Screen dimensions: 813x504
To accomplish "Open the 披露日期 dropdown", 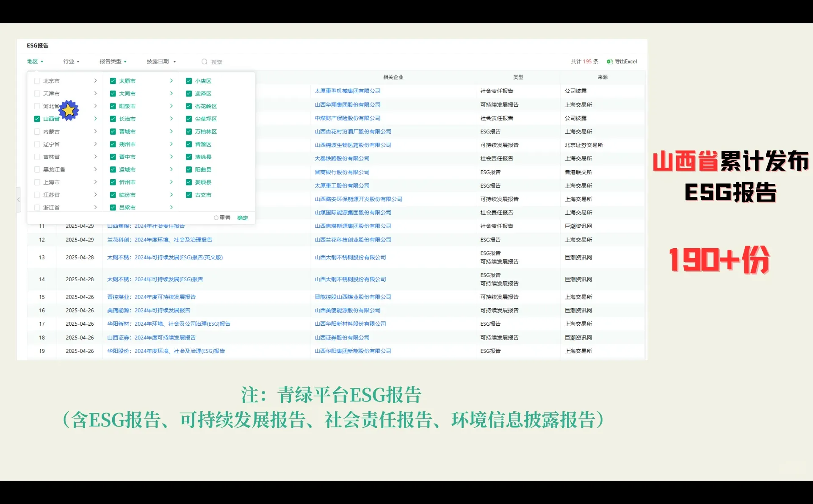I will (x=161, y=61).
